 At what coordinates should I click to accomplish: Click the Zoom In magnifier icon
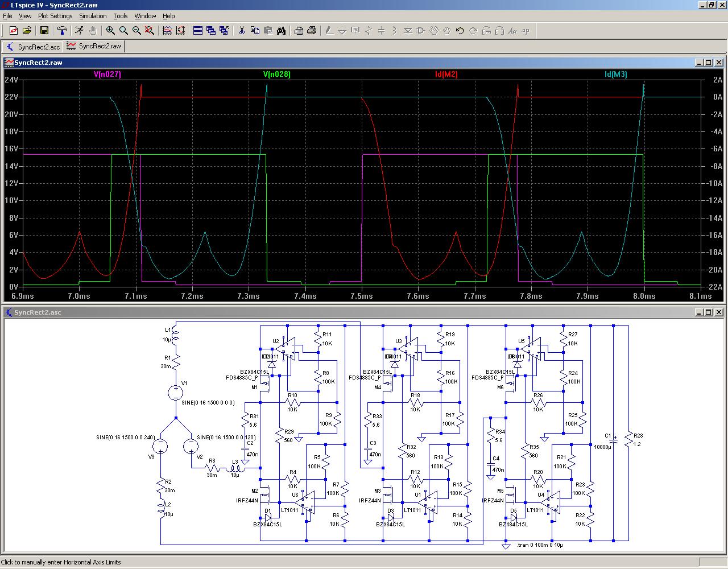click(110, 31)
